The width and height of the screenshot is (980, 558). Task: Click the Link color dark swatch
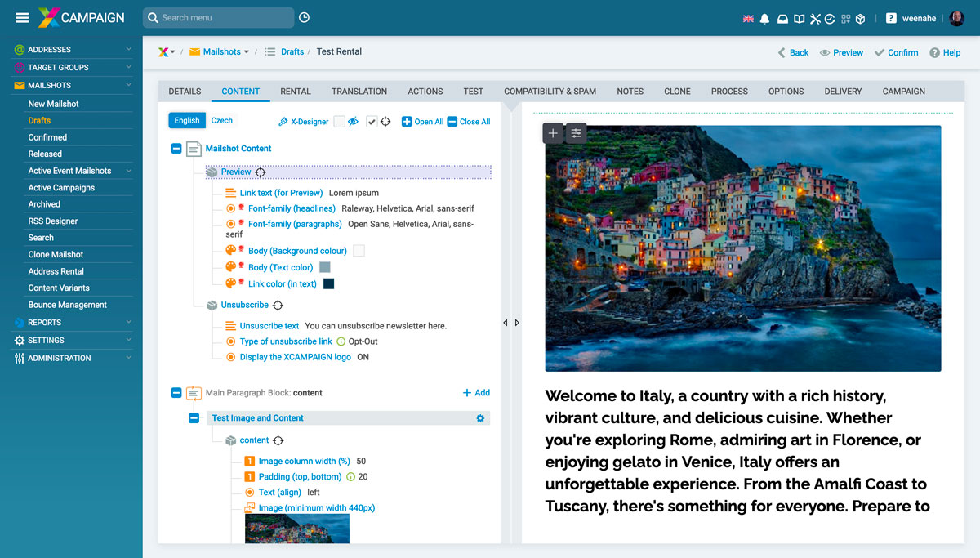pyautogui.click(x=328, y=283)
